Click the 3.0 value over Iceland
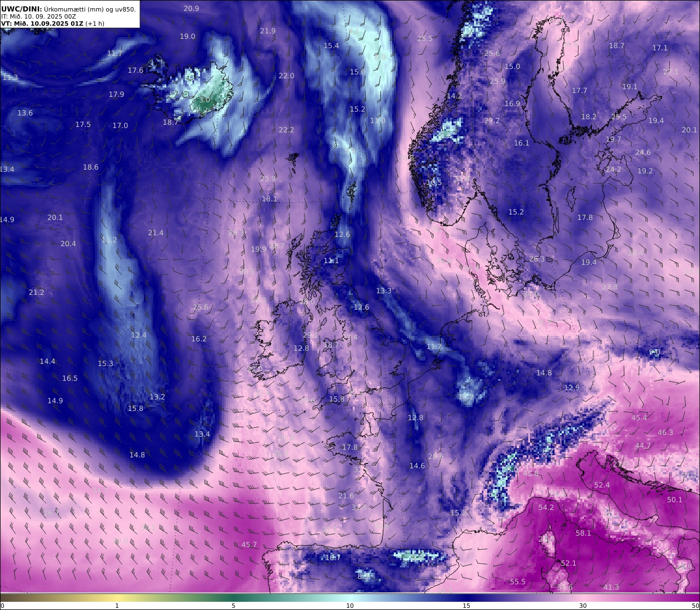 [205, 100]
